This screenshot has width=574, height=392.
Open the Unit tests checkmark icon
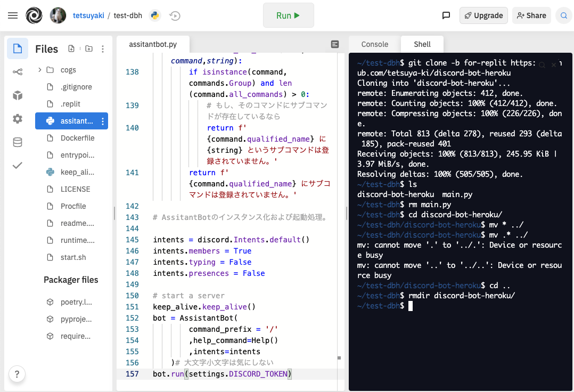[18, 166]
